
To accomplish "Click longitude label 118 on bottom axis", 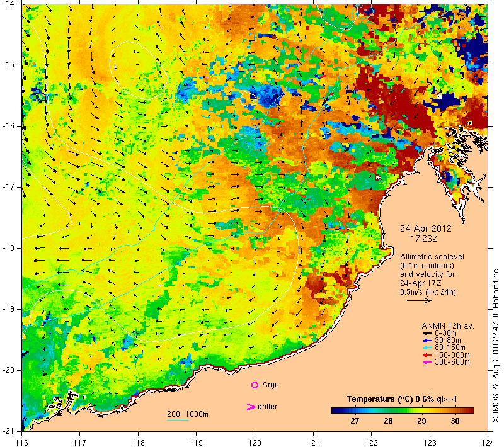I will 138,443.
